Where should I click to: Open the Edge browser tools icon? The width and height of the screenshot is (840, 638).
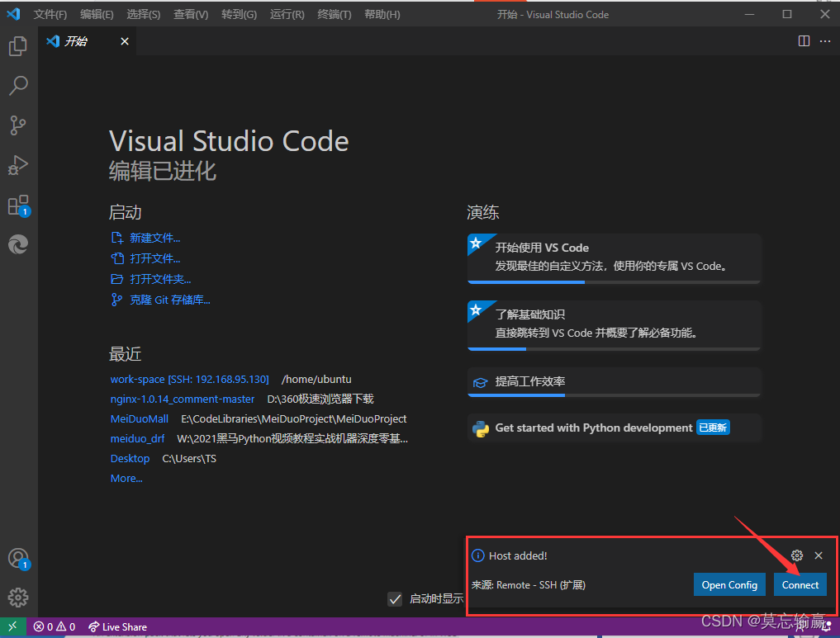click(18, 244)
